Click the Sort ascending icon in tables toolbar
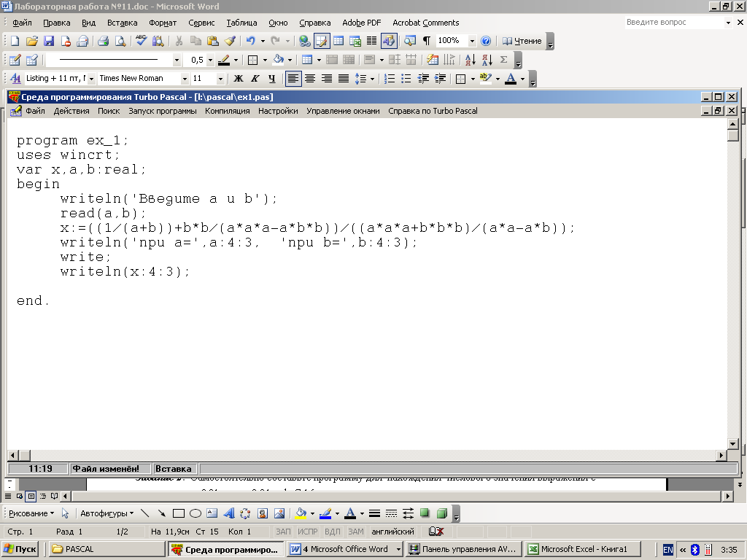This screenshot has width=747, height=560. (471, 60)
